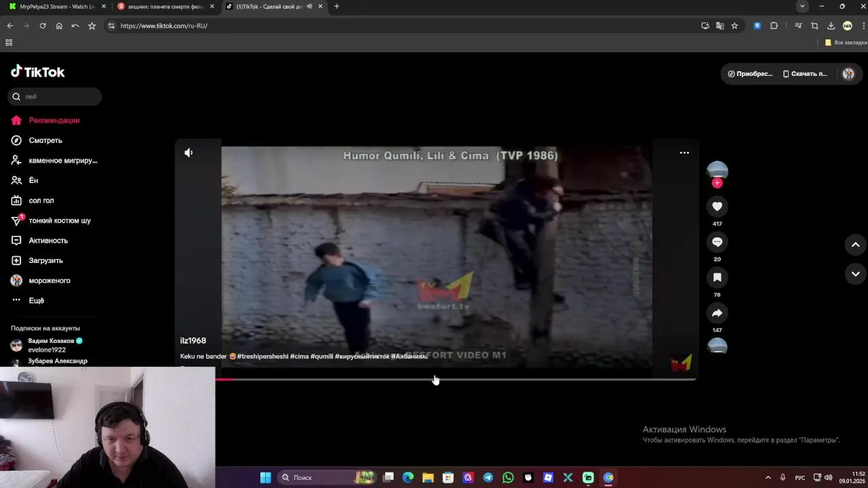Close the TikTok browser tab
Viewport: 868px width, 488px height.
(x=320, y=6)
